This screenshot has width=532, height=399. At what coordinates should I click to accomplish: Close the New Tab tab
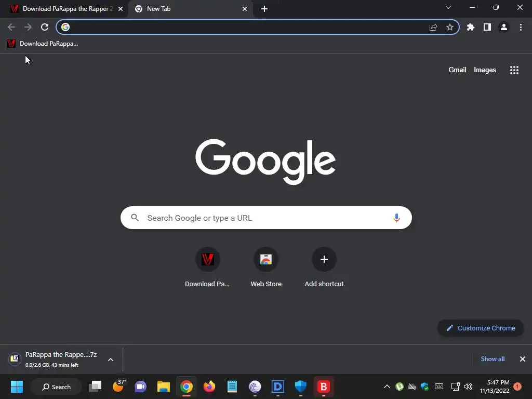245,9
